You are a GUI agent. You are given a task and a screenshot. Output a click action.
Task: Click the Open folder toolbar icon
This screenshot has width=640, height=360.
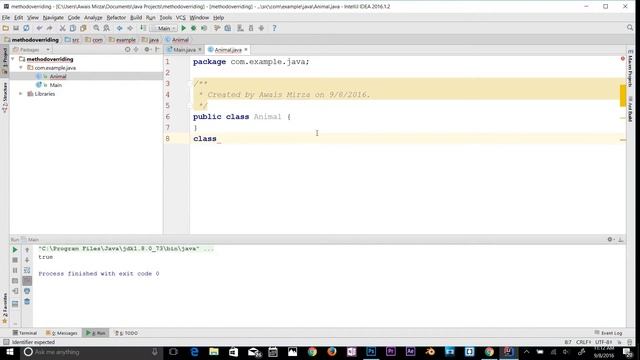click(6, 28)
